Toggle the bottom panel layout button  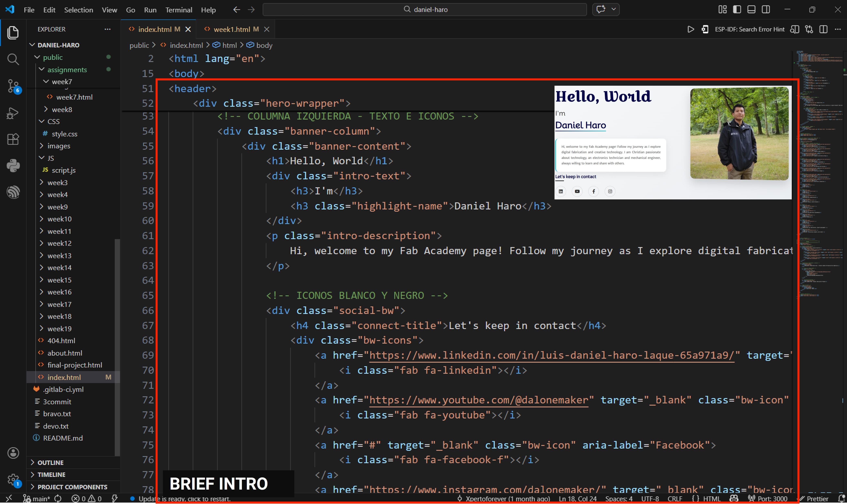[x=751, y=10]
